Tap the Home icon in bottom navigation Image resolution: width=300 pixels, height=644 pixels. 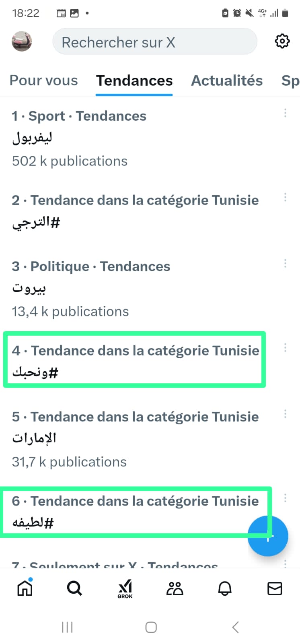click(x=25, y=588)
